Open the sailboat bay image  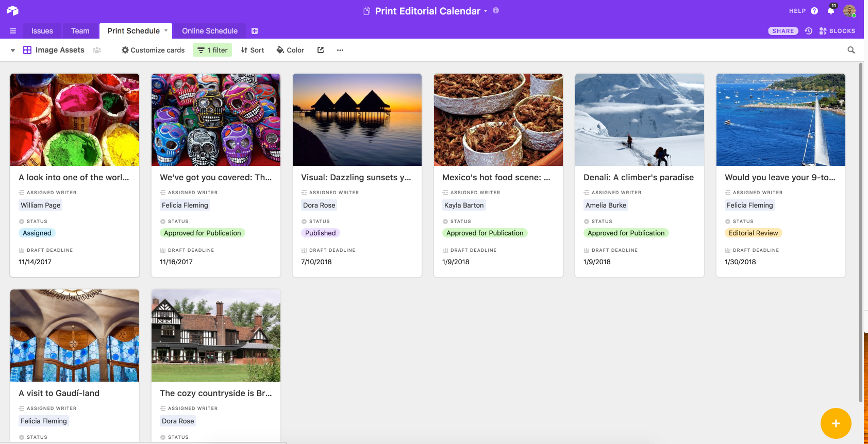pos(781,119)
